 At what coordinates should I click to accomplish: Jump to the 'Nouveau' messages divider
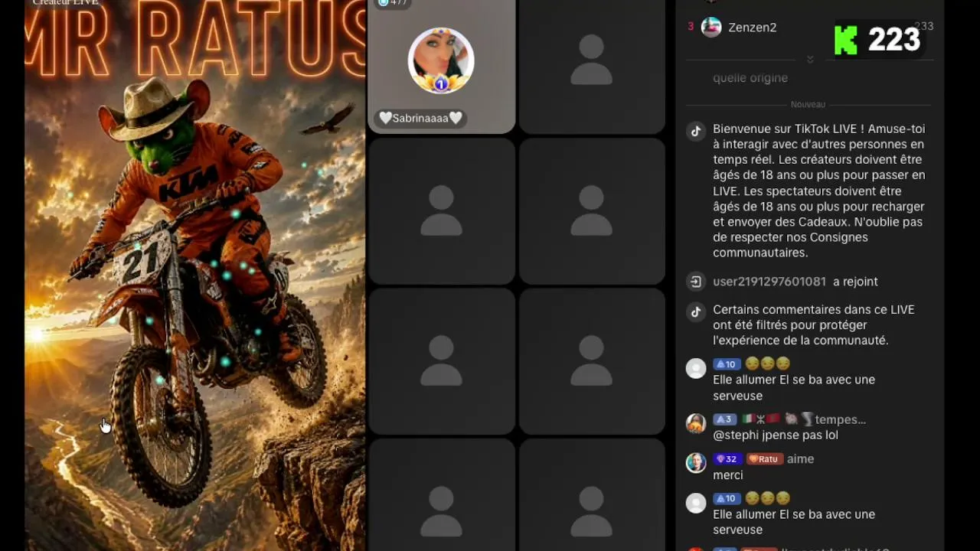click(x=808, y=104)
